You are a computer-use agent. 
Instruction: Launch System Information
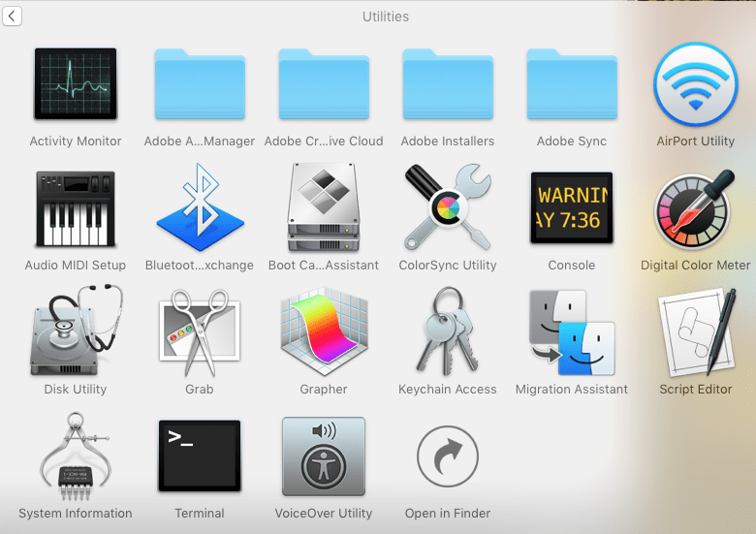[76, 455]
